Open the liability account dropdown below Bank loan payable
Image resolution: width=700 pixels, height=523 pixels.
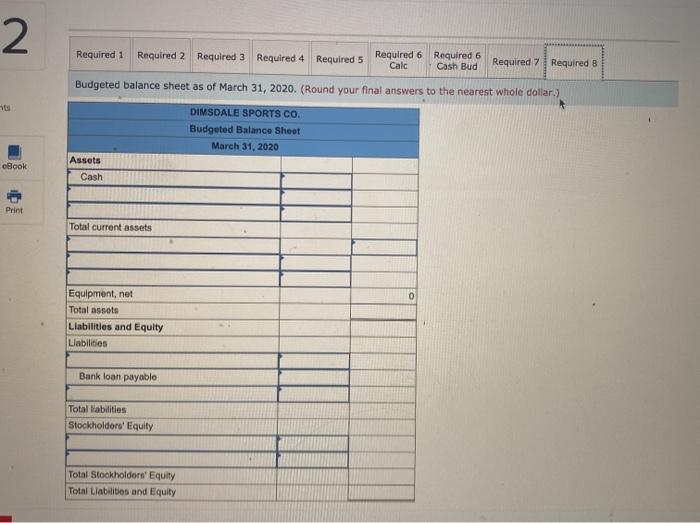(172, 394)
